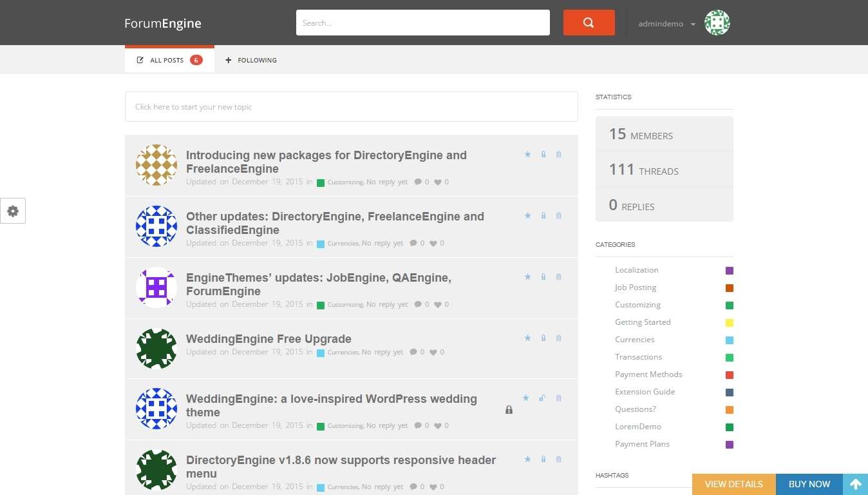Unlock the 'love-inspired WordPress wedding theme' thread

542,398
